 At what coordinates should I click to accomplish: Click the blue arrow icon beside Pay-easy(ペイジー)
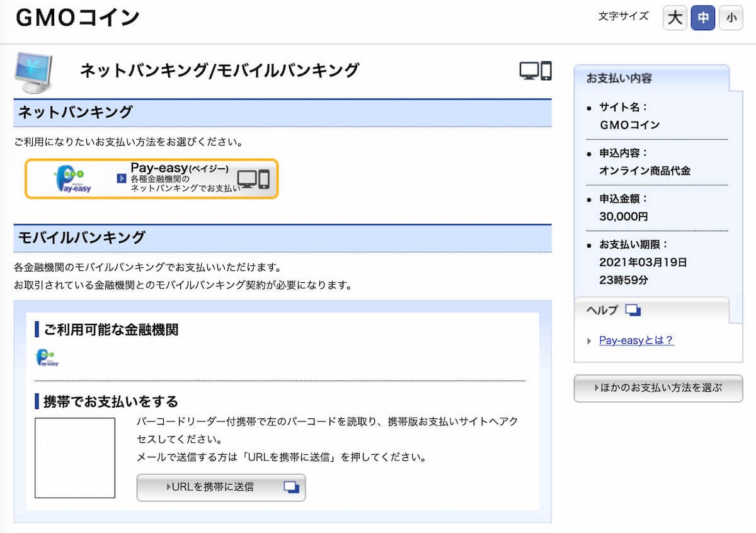coord(122,178)
